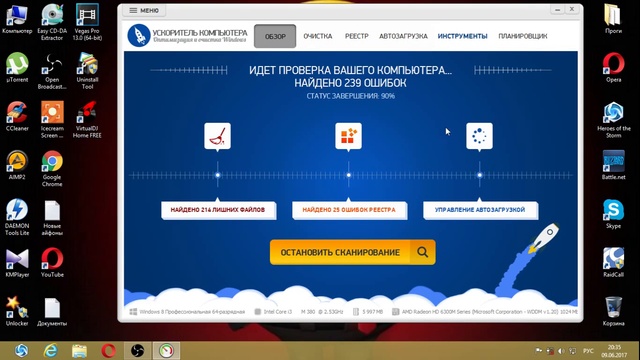Click Windows 8 Профессиональная status entry
The width and height of the screenshot is (640, 360).
[x=187, y=312]
